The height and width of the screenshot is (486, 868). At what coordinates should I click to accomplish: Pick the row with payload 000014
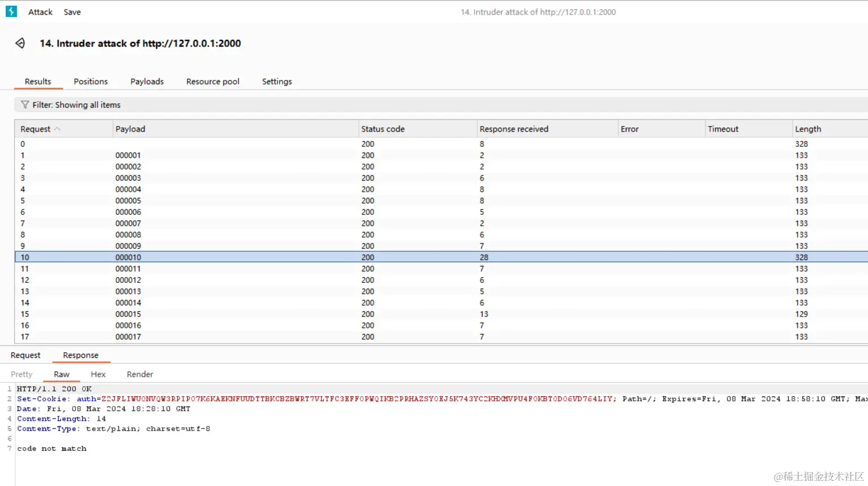(441, 303)
